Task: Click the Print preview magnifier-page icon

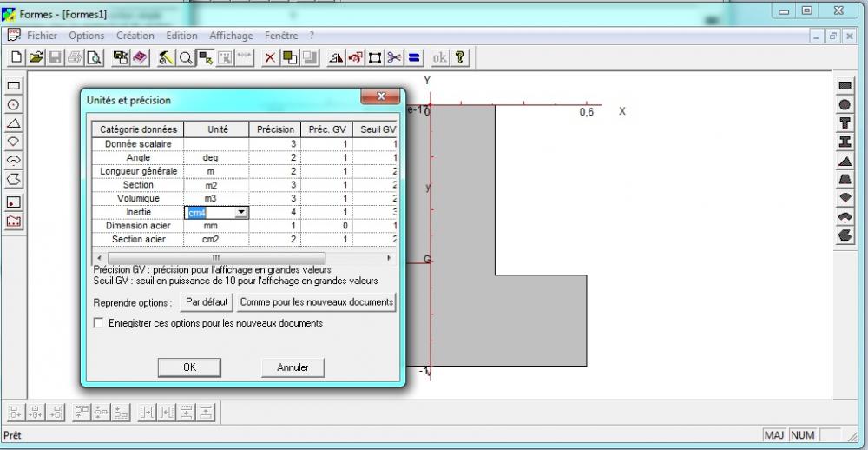Action: pyautogui.click(x=95, y=57)
